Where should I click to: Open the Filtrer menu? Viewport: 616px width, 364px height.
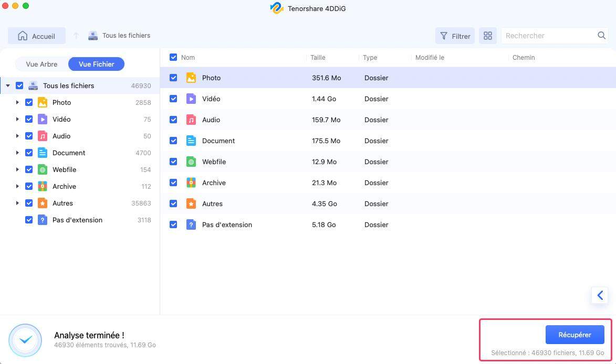pyautogui.click(x=455, y=36)
